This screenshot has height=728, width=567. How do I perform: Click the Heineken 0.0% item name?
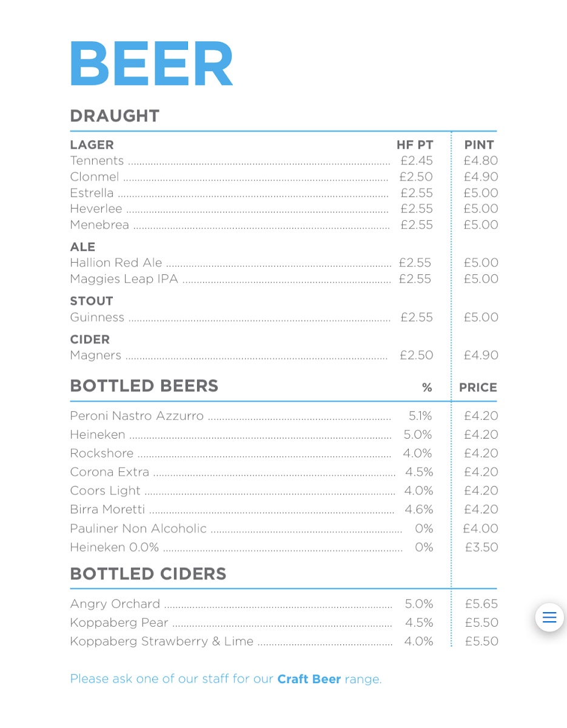tap(114, 547)
